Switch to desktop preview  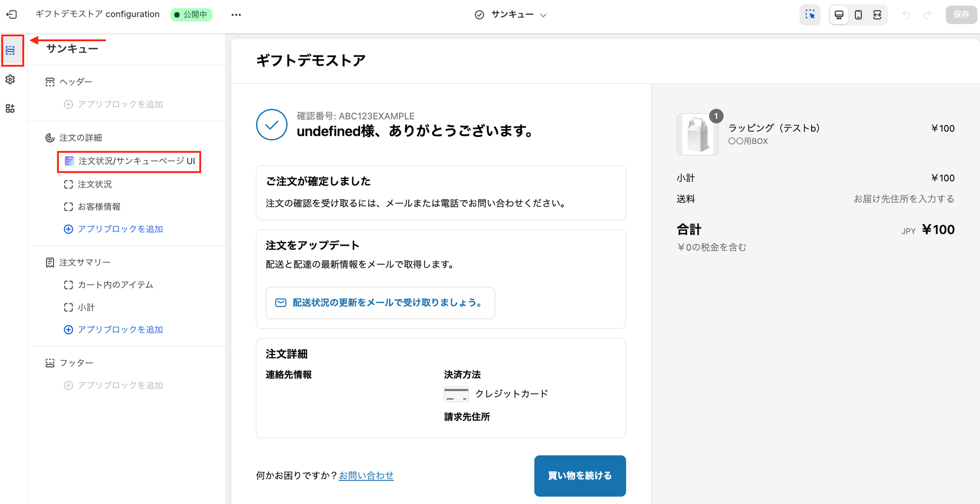click(839, 15)
